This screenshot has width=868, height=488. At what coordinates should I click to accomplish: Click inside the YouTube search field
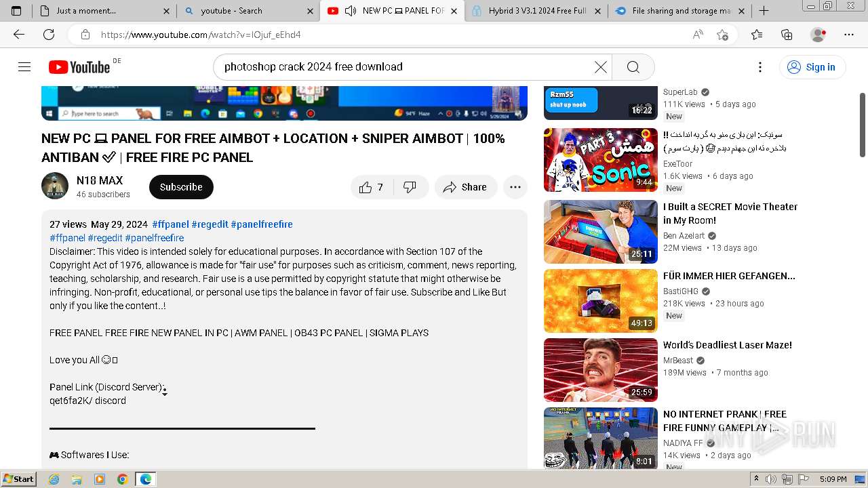407,66
